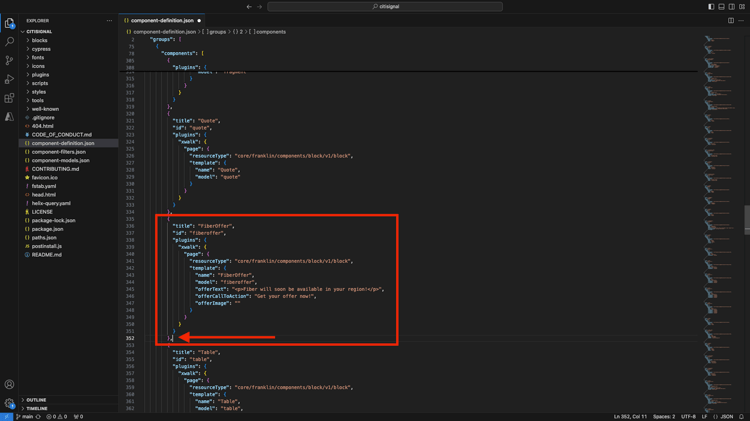Click the unsaved dot on component-definition.json tab
Image resolution: width=750 pixels, height=421 pixels.
click(199, 21)
